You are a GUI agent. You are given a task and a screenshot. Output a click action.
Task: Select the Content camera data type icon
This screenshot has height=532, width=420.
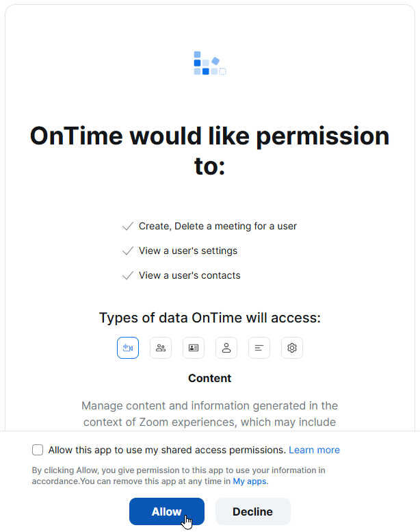point(128,348)
